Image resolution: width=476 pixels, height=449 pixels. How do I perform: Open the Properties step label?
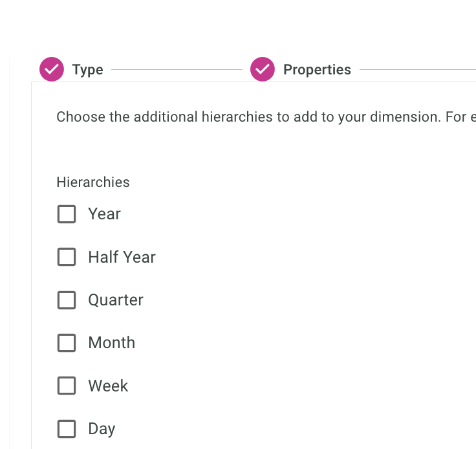[x=317, y=70]
